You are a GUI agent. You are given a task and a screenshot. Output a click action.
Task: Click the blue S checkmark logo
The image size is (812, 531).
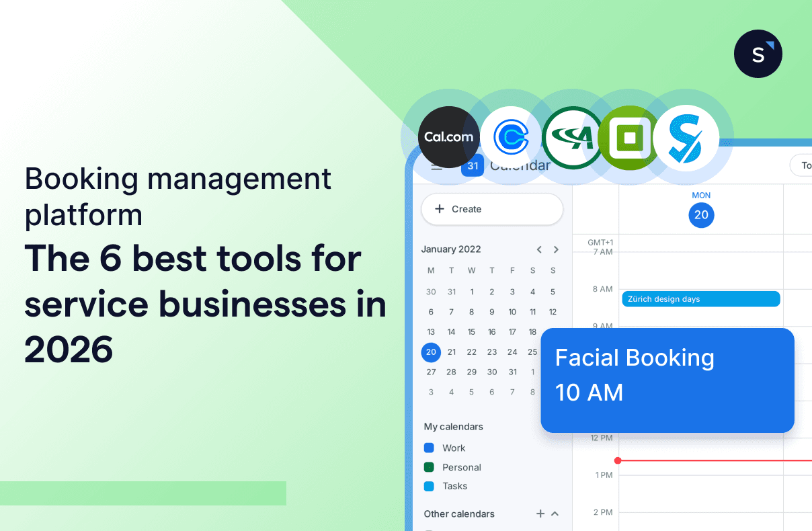tap(686, 138)
